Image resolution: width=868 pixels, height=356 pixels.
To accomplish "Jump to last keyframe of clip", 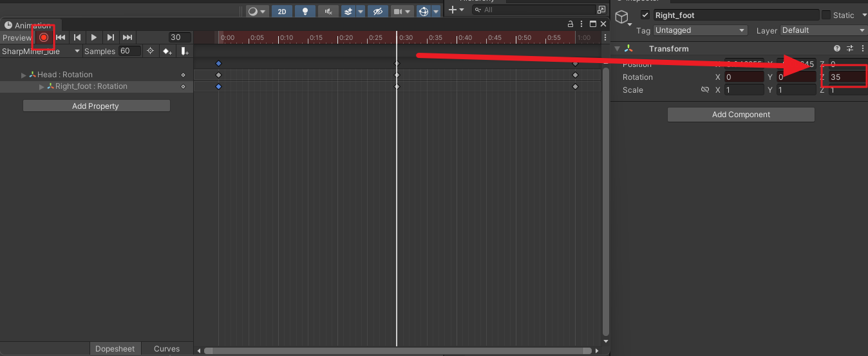I will [x=127, y=37].
